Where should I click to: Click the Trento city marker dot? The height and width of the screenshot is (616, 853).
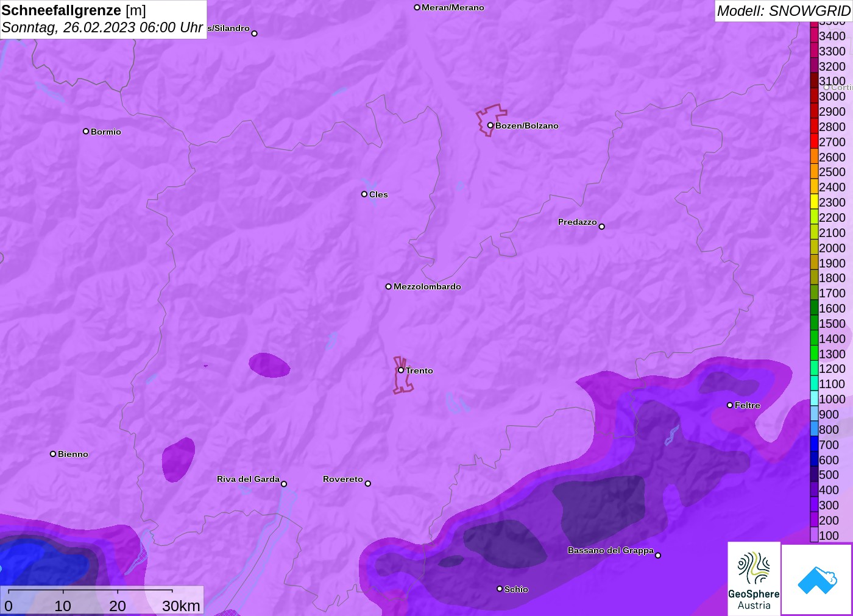401,370
